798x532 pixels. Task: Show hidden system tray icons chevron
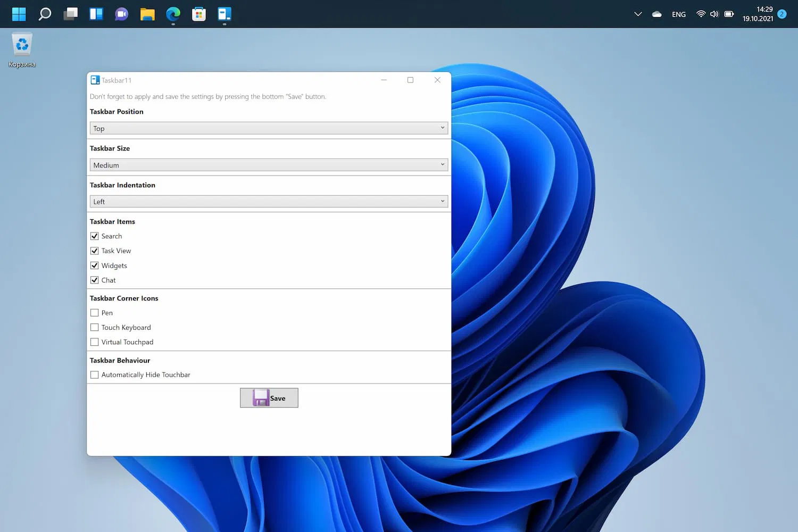pyautogui.click(x=638, y=14)
